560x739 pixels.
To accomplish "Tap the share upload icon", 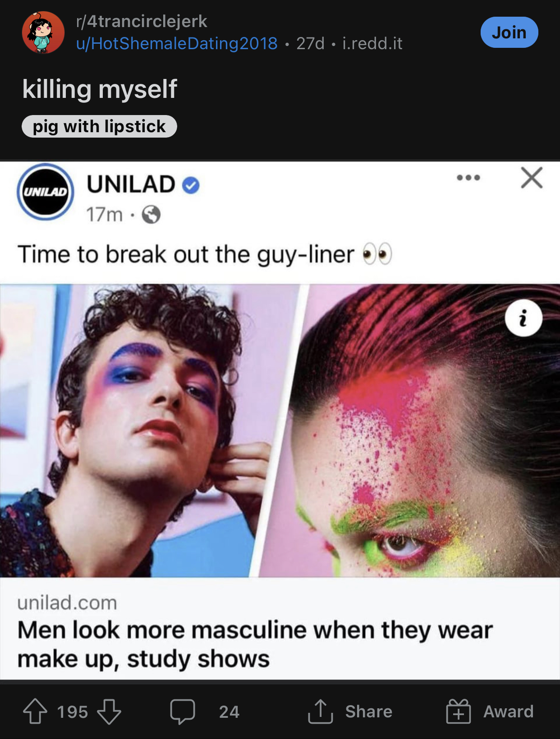I will (320, 711).
